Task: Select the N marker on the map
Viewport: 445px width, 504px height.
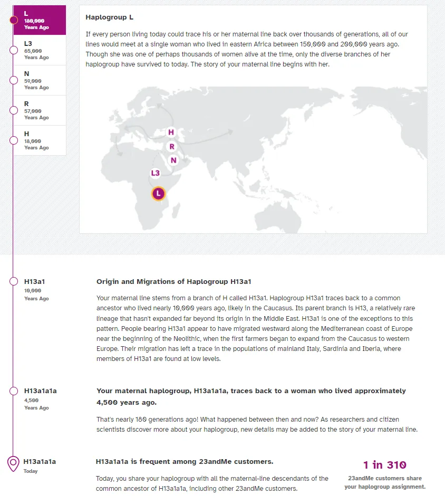Action: click(x=172, y=159)
